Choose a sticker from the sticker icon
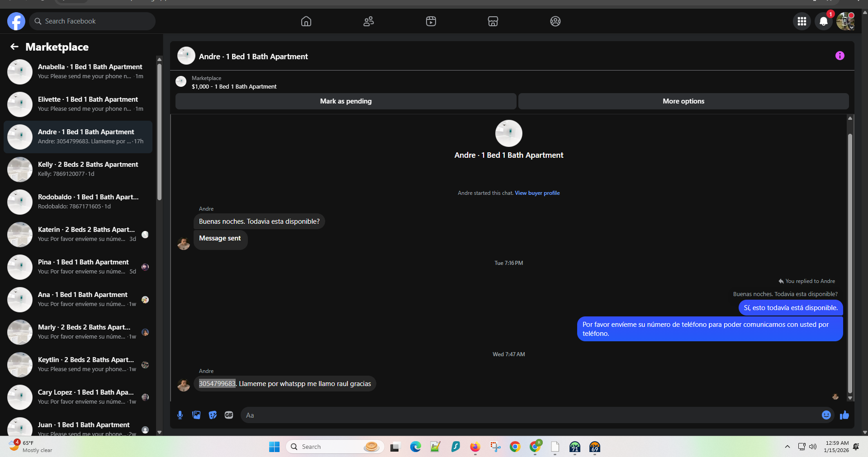The image size is (868, 457). pos(213,415)
